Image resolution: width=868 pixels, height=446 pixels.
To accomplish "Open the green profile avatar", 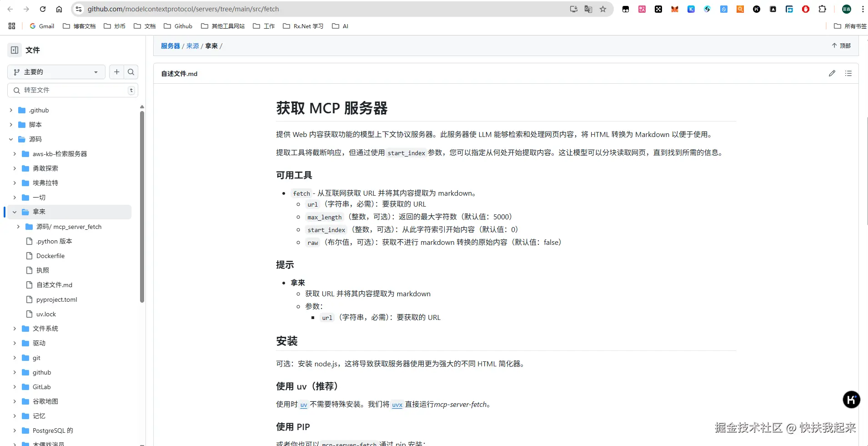I will coord(847,9).
